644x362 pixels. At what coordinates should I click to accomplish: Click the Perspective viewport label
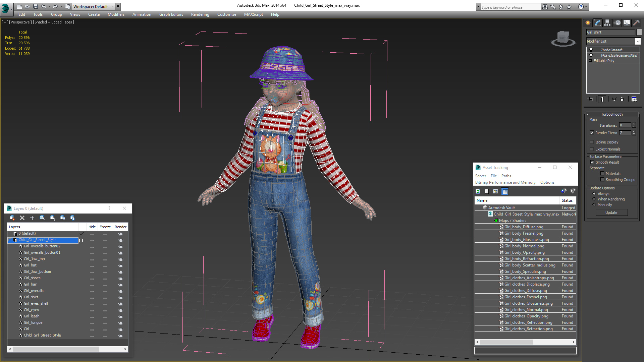tap(20, 22)
